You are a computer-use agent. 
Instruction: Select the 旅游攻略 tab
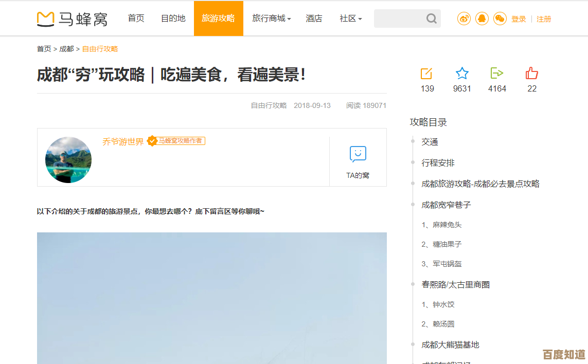[218, 19]
